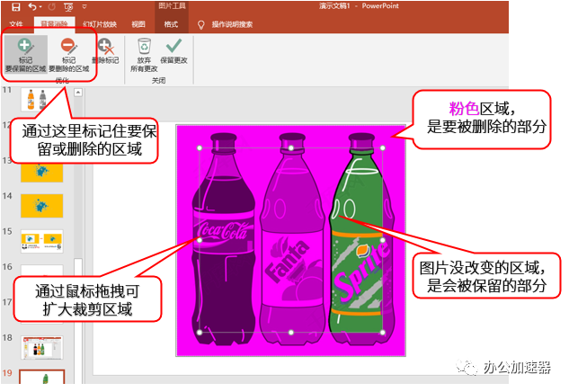Click top-right handle of the crop frame
This screenshot has height=392, width=569.
click(x=383, y=147)
